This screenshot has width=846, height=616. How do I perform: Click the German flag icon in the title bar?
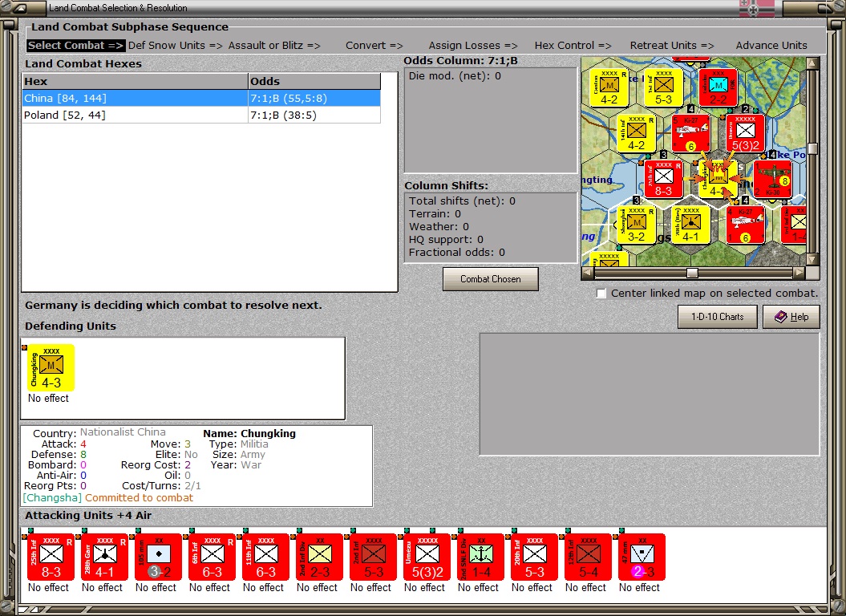coord(756,8)
